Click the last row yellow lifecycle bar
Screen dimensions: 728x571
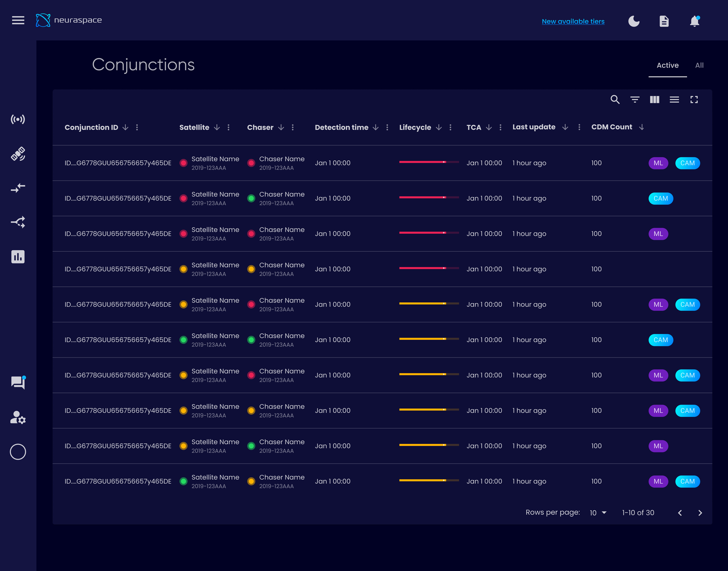(429, 480)
